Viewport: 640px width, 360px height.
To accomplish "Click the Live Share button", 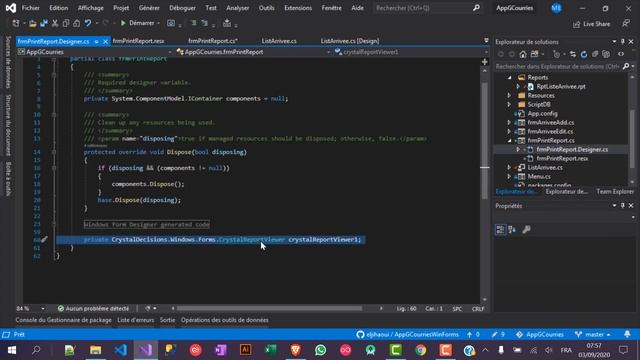I will tap(591, 24).
